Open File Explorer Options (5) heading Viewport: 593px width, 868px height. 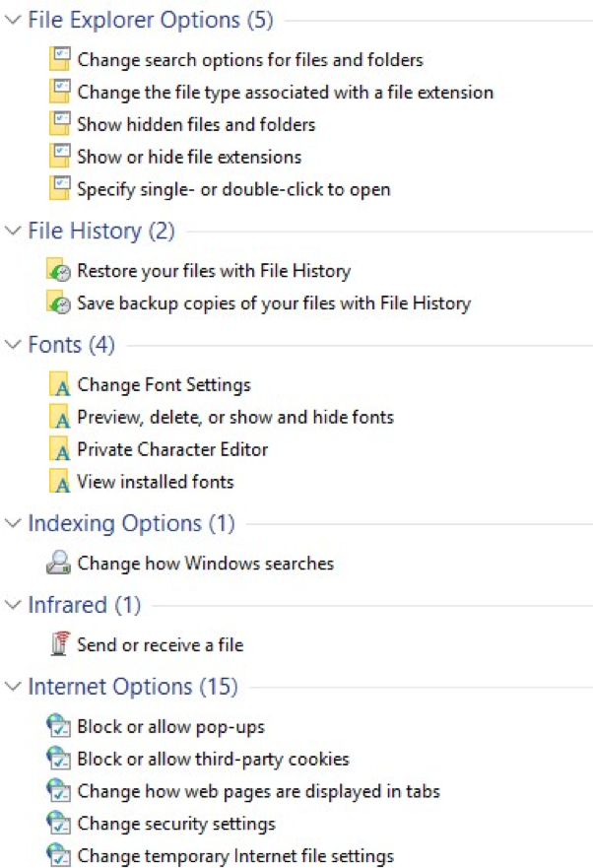151,21
